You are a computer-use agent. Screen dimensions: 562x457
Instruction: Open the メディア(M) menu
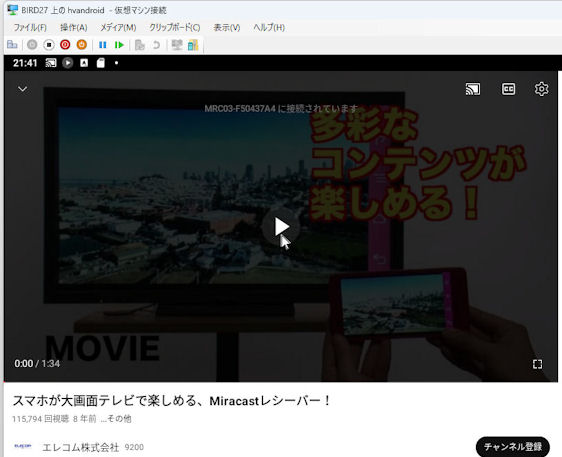pyautogui.click(x=118, y=28)
